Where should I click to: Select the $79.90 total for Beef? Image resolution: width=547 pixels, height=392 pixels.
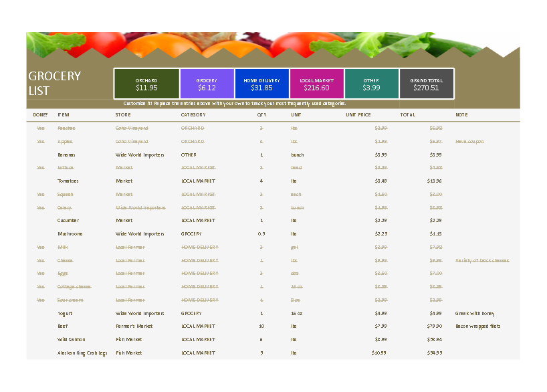(434, 326)
